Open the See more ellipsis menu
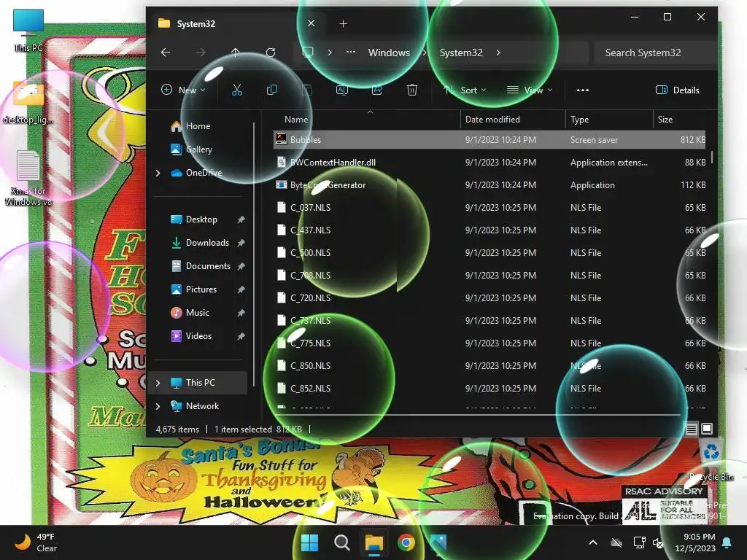747x560 pixels. [583, 90]
